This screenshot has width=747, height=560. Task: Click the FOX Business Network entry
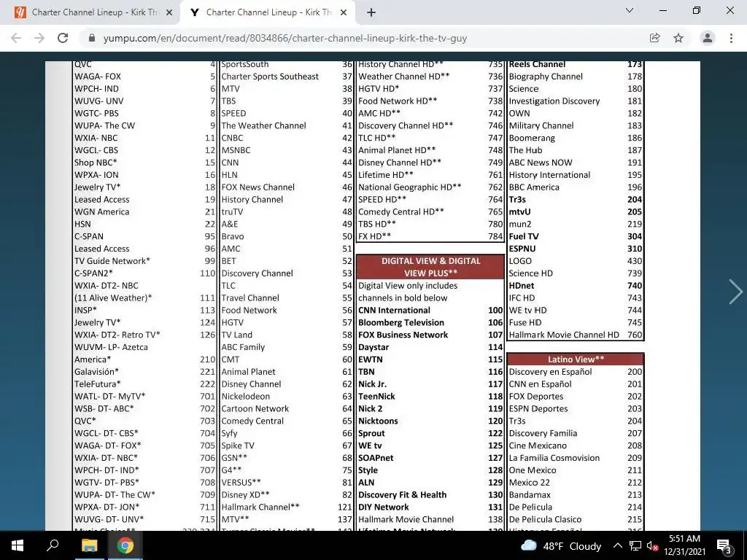tap(403, 335)
